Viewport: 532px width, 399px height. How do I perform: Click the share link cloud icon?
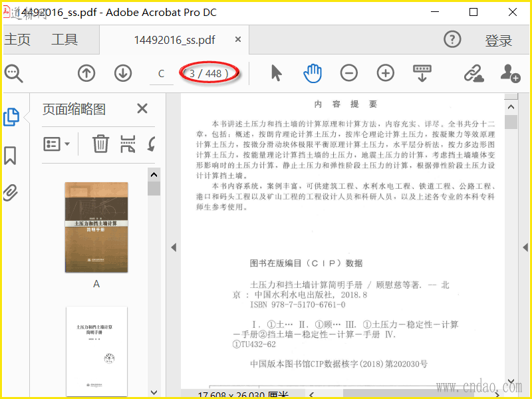click(473, 73)
